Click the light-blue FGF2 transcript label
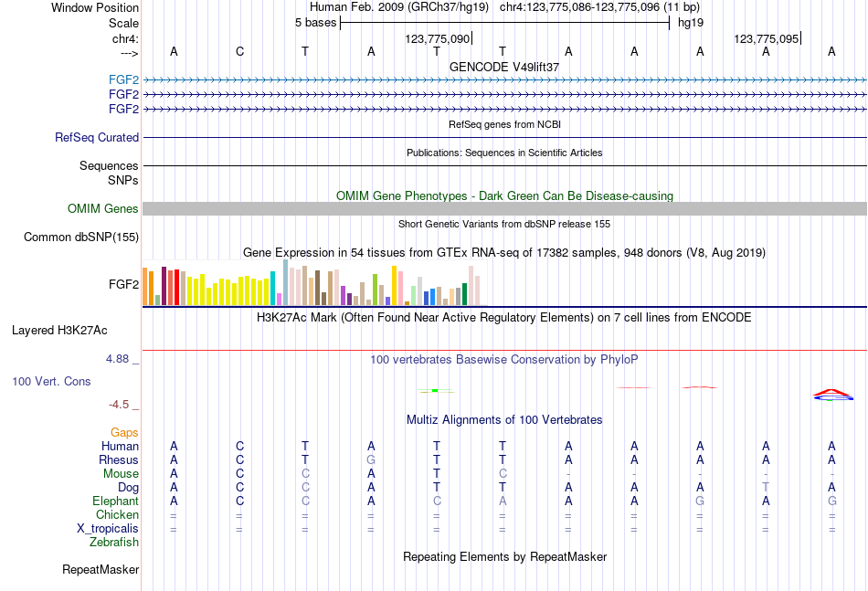Viewport: 868px width, 591px height. point(123,79)
